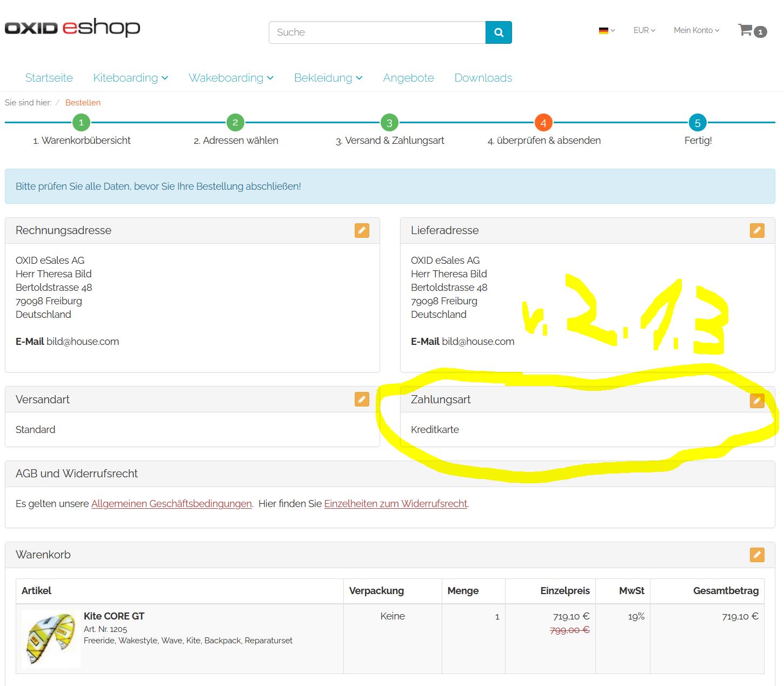Viewport: 784px width, 686px height.
Task: Click the Kite CORE GT product thumbnail
Action: (x=51, y=639)
